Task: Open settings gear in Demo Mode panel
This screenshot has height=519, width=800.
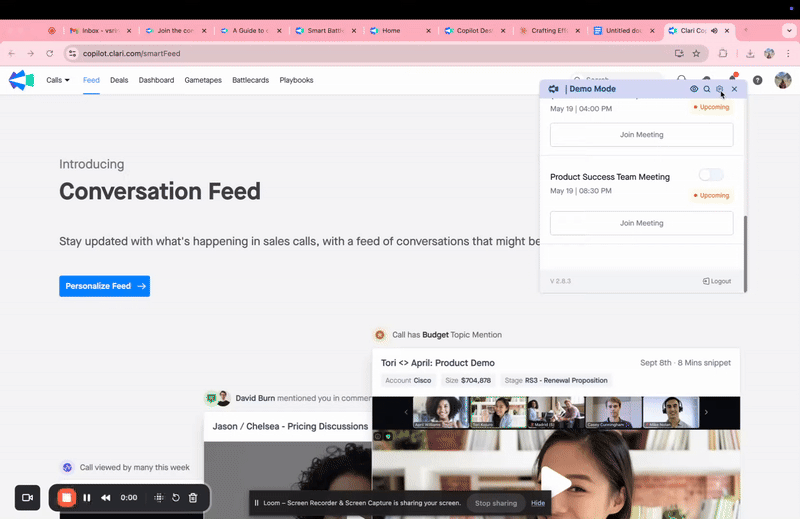Action: [x=719, y=89]
